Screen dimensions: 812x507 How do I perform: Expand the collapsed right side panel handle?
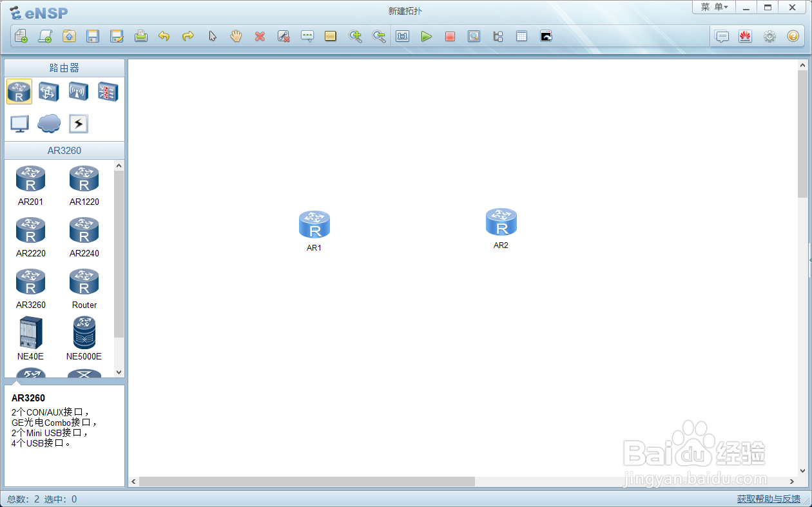810,259
